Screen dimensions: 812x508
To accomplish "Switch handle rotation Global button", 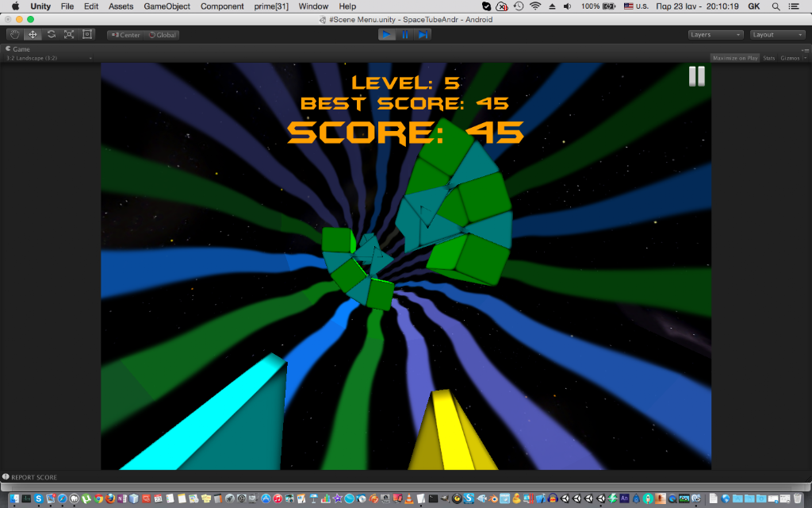I will [162, 35].
